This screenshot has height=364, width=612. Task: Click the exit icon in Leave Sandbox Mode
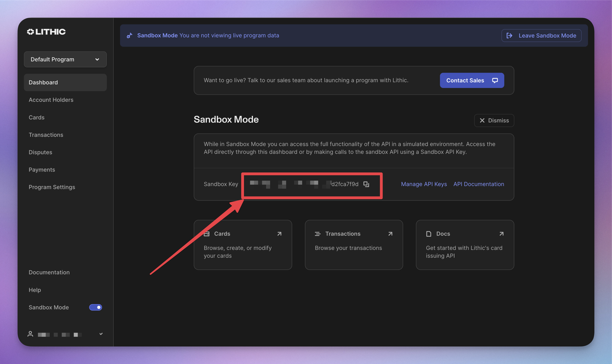point(510,35)
